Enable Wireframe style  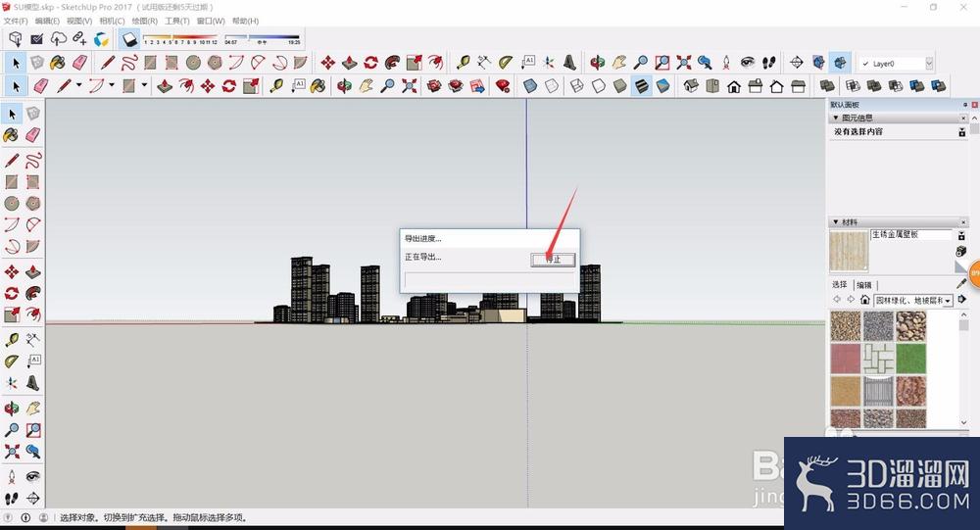pos(577,85)
